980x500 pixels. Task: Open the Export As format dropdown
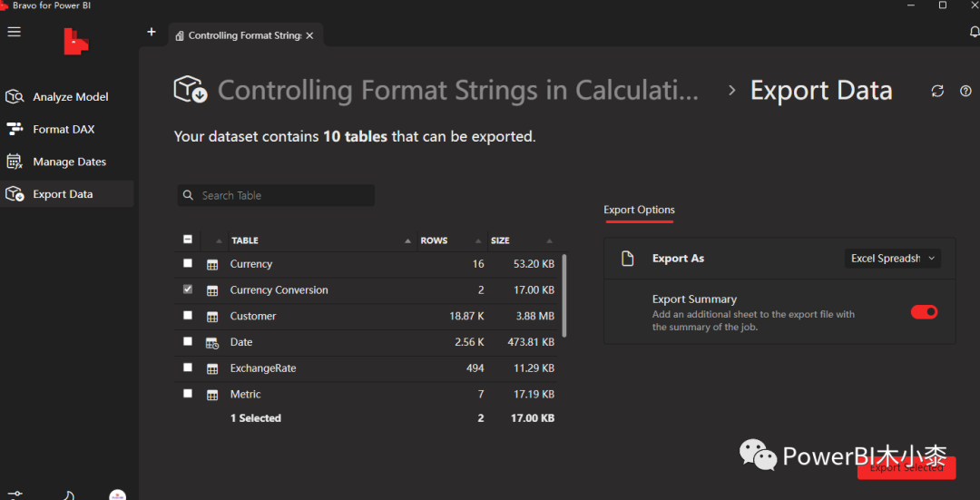click(x=892, y=259)
